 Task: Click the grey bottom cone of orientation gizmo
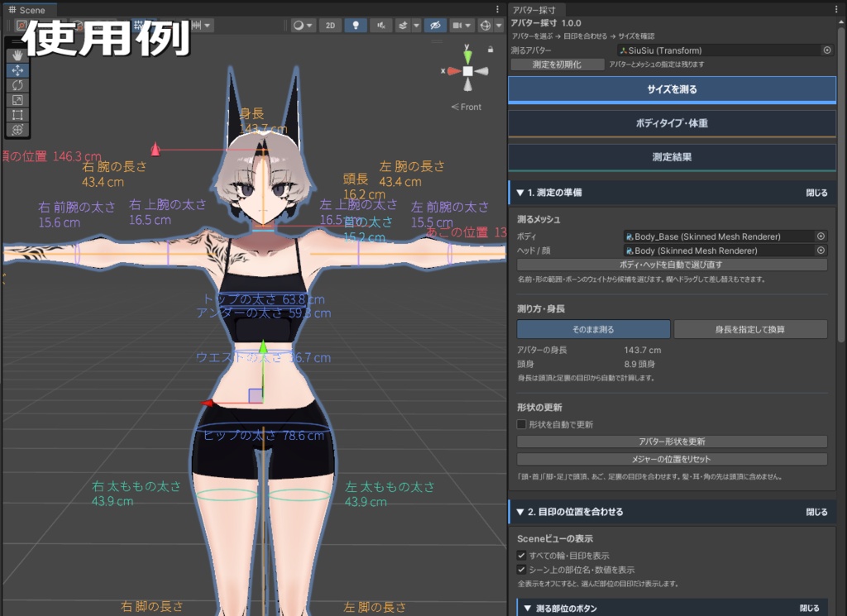click(x=468, y=85)
